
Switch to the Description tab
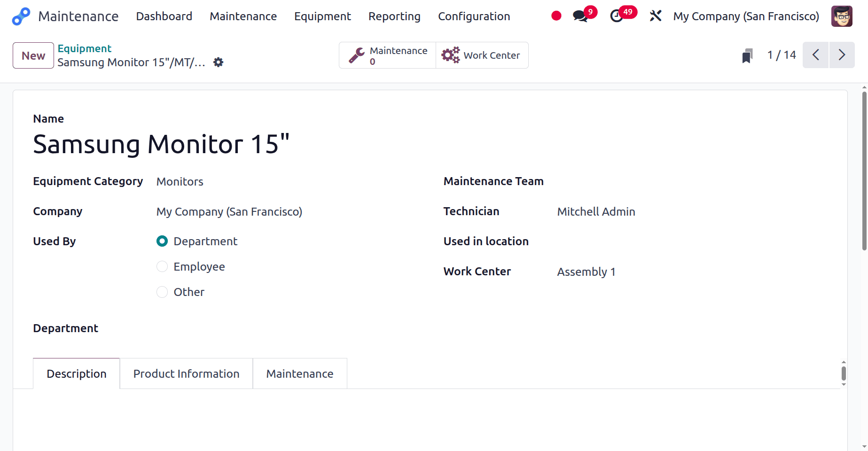coord(77,374)
